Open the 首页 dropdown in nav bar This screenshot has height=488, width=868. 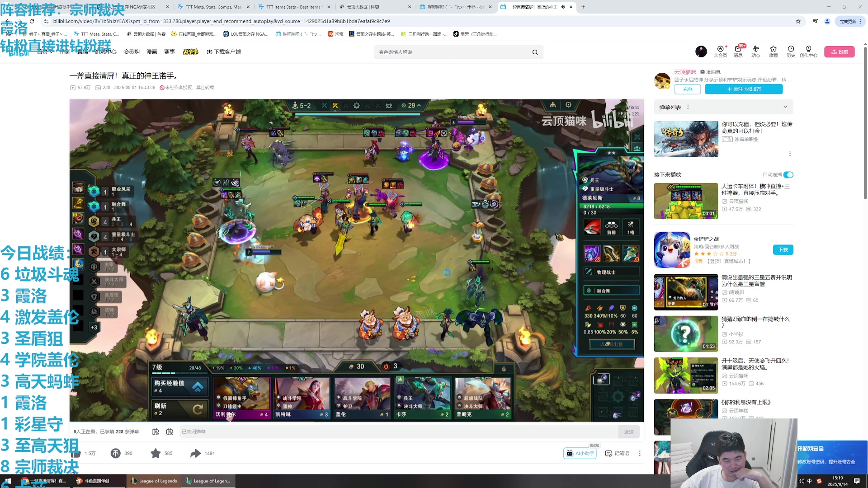coord(45,52)
